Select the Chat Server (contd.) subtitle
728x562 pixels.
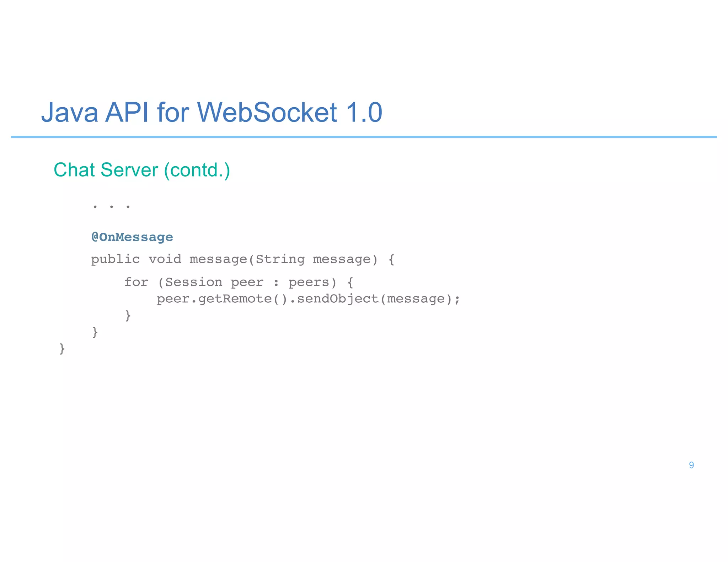click(x=142, y=170)
